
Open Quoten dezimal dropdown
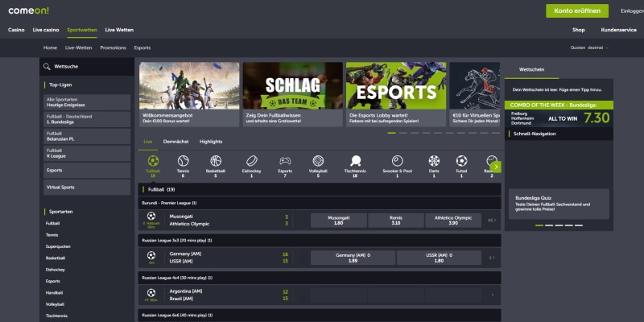tap(589, 47)
